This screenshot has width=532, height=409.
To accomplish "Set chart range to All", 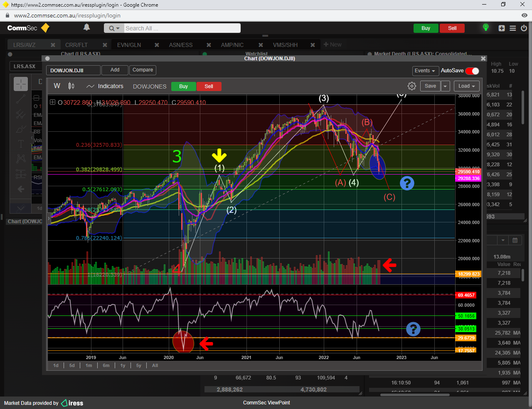I will [x=155, y=365].
